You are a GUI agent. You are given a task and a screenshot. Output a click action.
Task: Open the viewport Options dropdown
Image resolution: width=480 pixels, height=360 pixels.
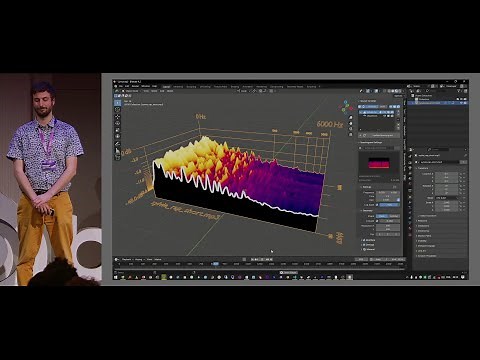point(398,96)
